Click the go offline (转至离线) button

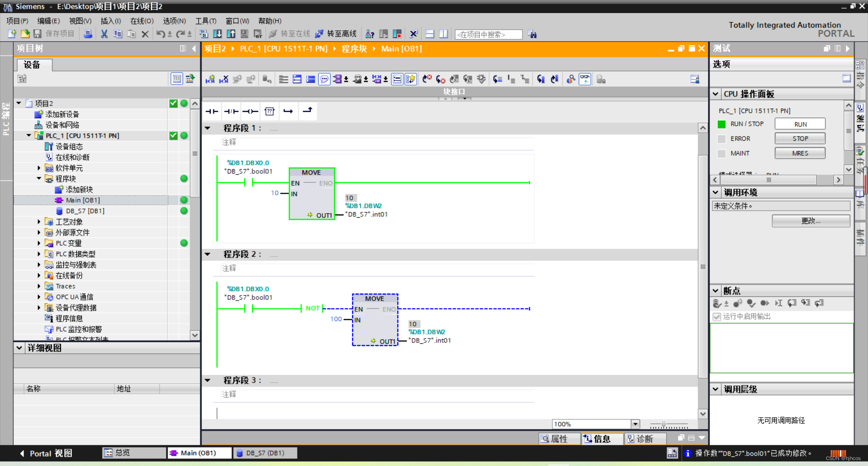click(x=336, y=34)
